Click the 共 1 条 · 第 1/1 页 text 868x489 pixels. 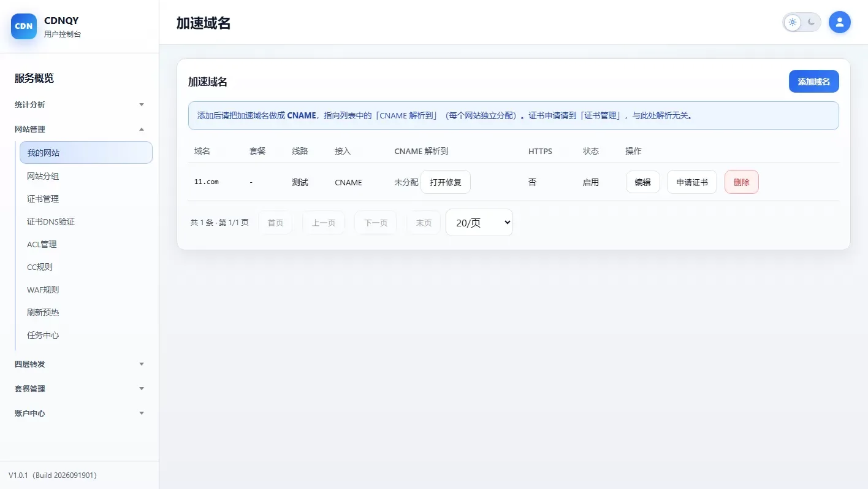click(x=219, y=223)
